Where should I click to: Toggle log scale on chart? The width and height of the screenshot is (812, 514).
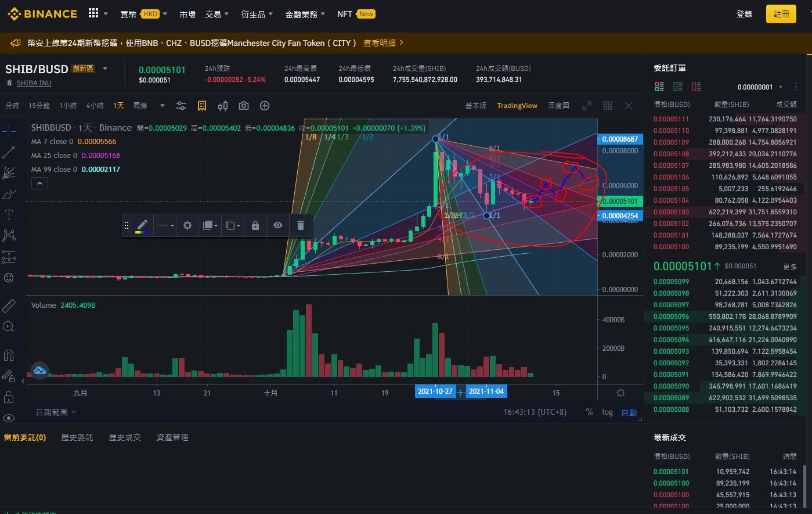[607, 412]
